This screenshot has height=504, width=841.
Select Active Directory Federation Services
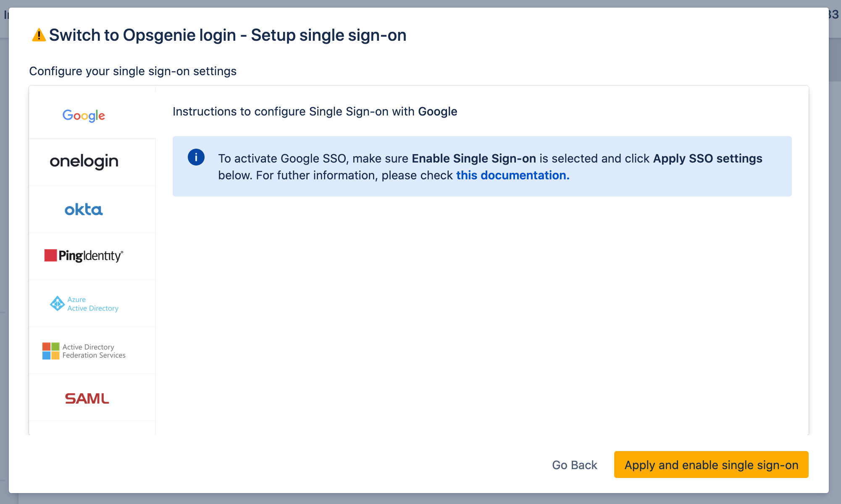click(x=92, y=350)
